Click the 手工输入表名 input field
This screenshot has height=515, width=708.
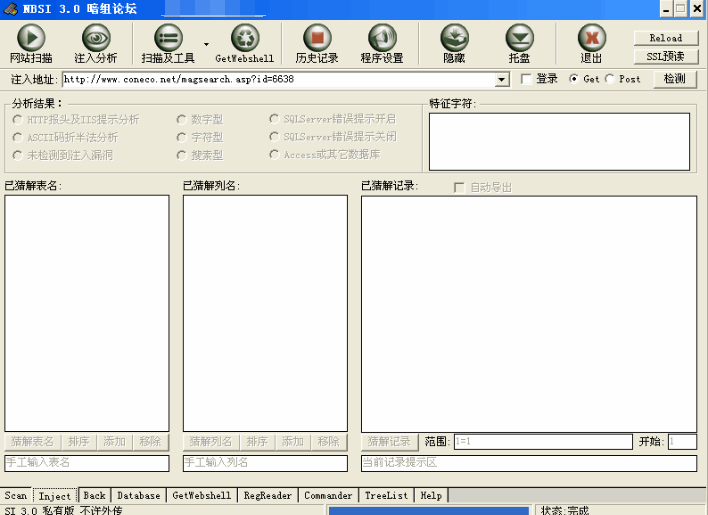click(x=87, y=463)
